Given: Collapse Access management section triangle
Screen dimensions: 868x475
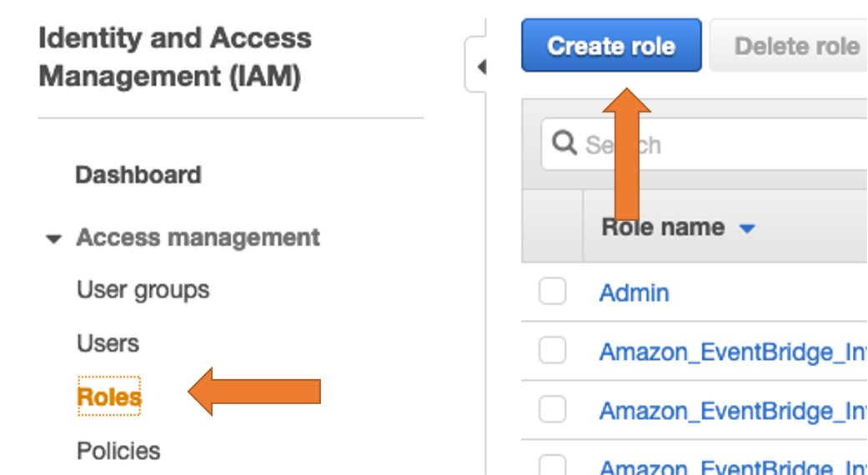Looking at the screenshot, I should 53,239.
